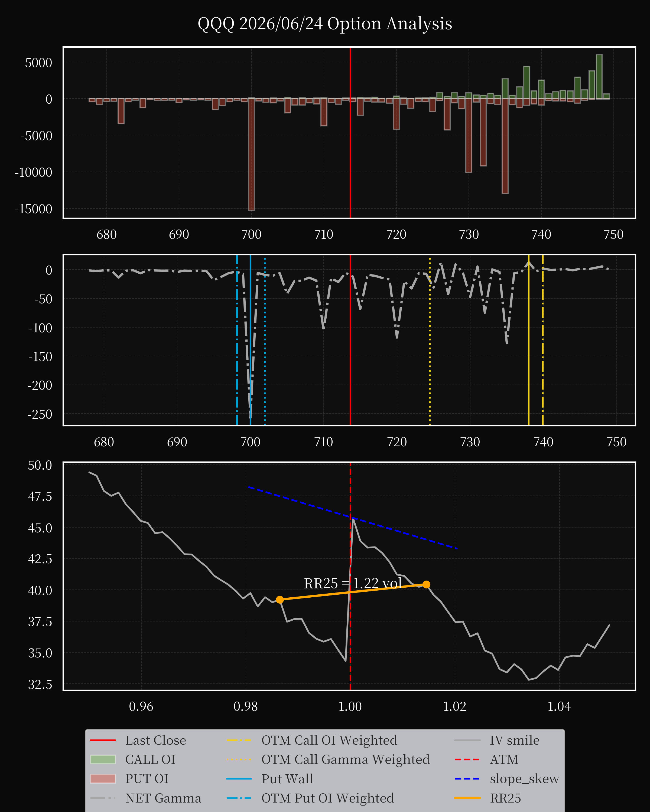Click the "Last Close" legend label
This screenshot has width=650, height=812.
pos(156,740)
